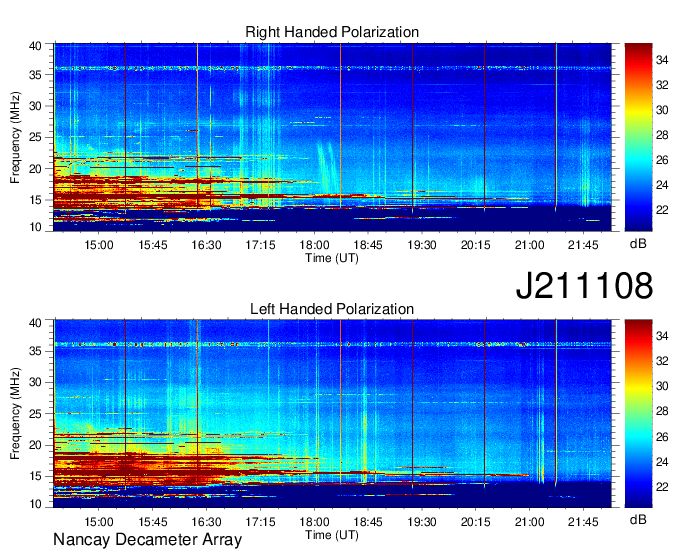The height and width of the screenshot is (552, 680).
Task: Click the 34 dB value on Left Handed colorbar
Action: click(x=662, y=336)
